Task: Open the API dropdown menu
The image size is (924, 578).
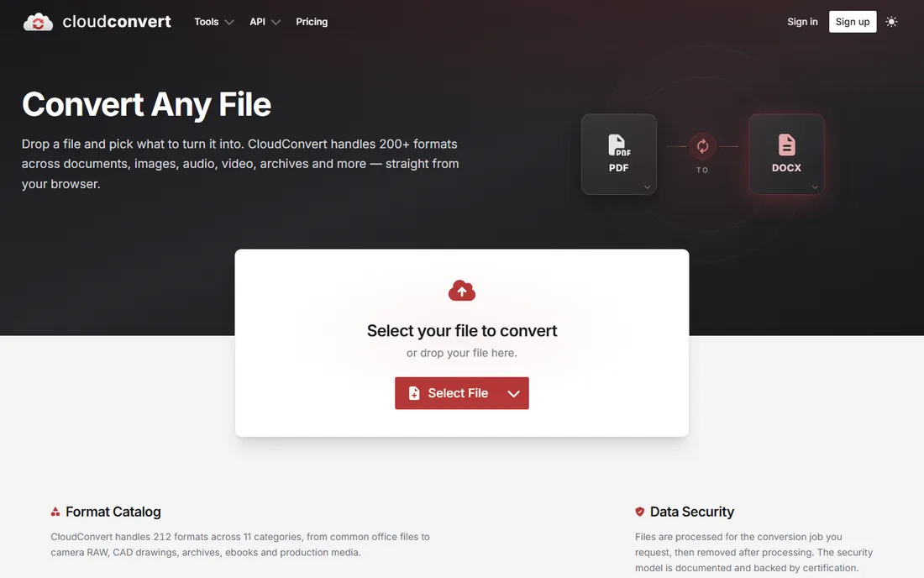Action: coord(265,22)
